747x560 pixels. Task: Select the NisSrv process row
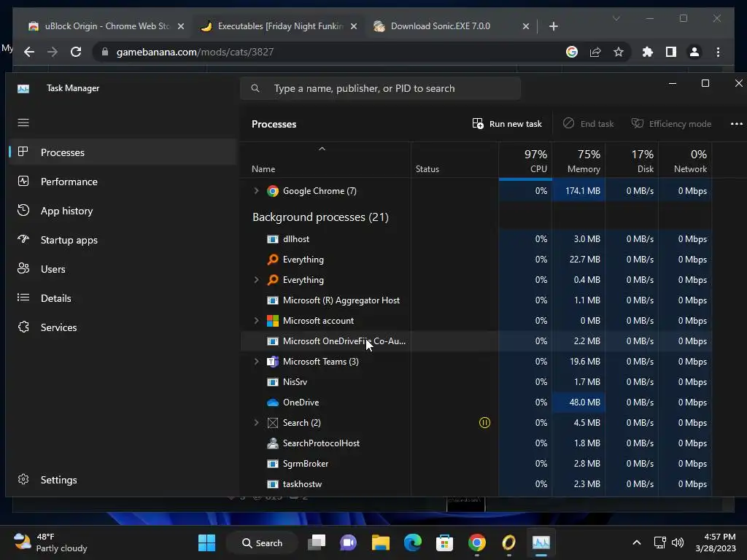click(x=476, y=382)
